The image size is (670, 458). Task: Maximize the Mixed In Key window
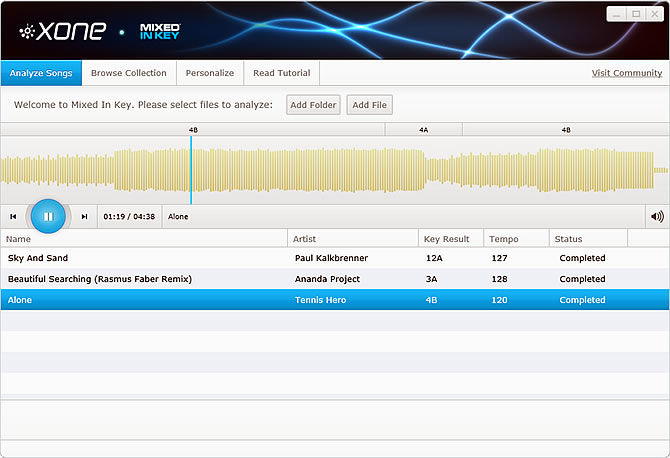point(636,14)
